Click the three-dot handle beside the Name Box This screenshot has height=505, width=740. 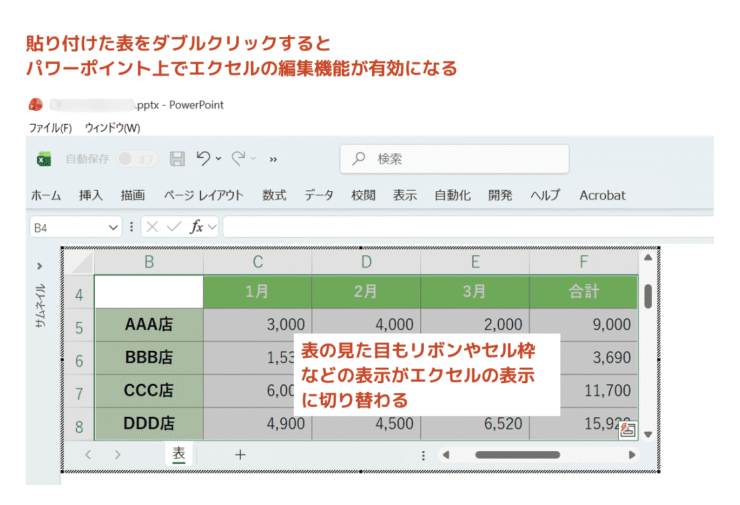click(132, 227)
